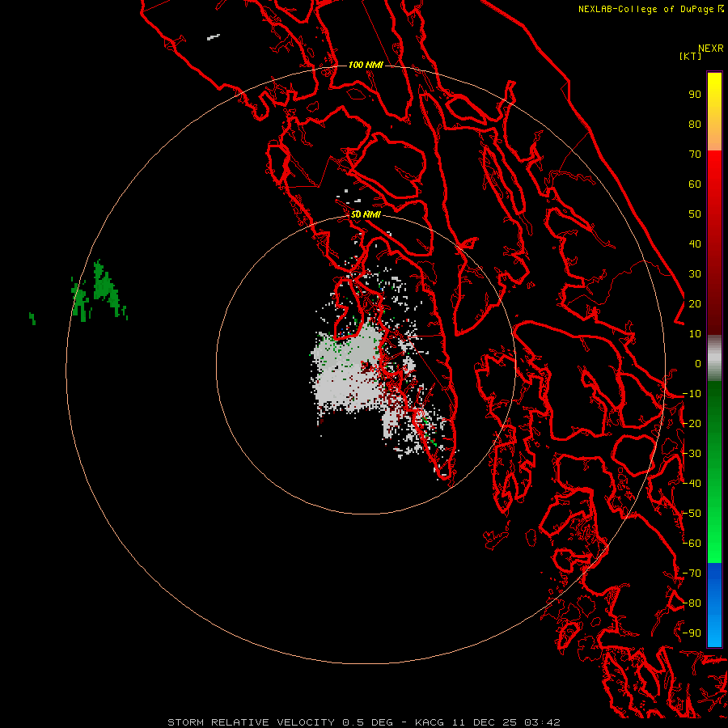This screenshot has width=728, height=728.
Task: Click the -60 value on velocity scale
Action: [x=692, y=544]
